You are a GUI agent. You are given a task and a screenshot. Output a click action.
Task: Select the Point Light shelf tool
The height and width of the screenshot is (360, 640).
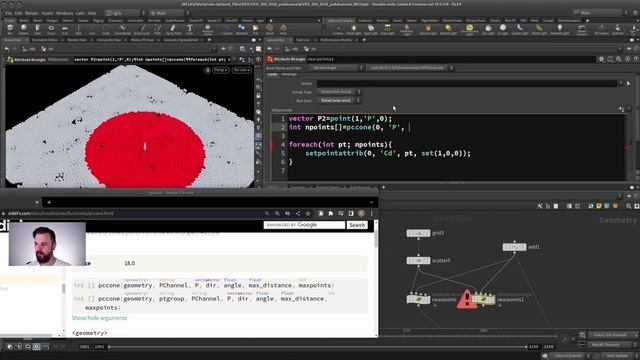click(x=353, y=29)
